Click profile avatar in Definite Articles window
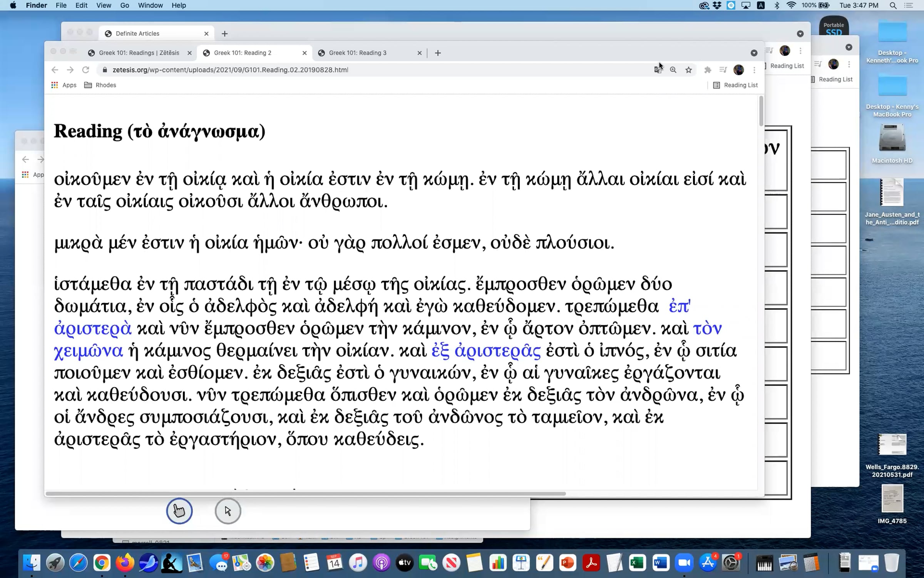 pos(785,50)
